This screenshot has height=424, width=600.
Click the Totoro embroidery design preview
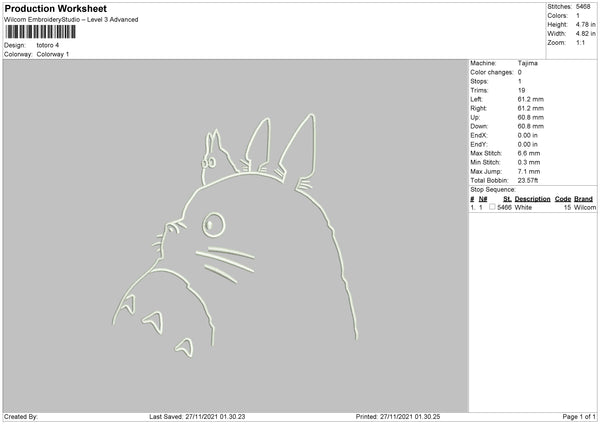click(236, 236)
